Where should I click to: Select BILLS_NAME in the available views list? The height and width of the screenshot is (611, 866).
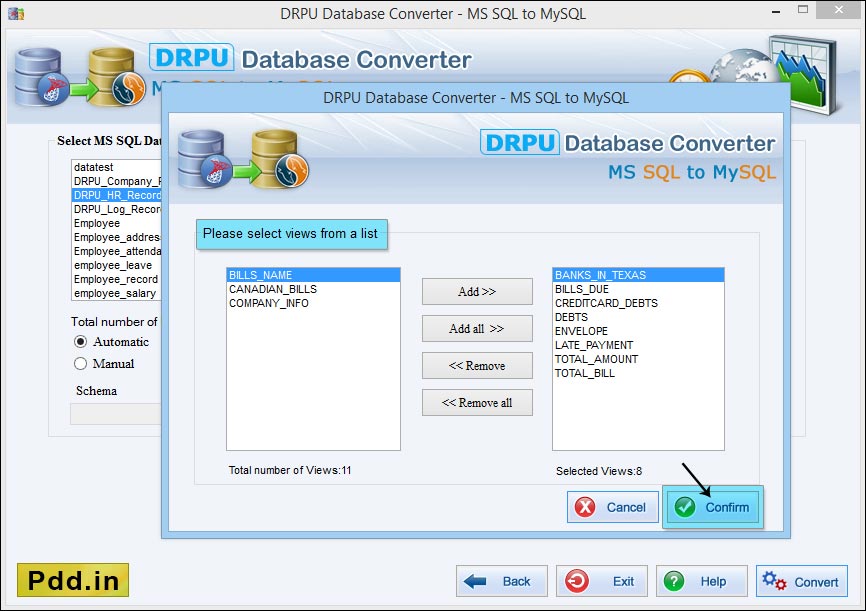[x=313, y=275]
